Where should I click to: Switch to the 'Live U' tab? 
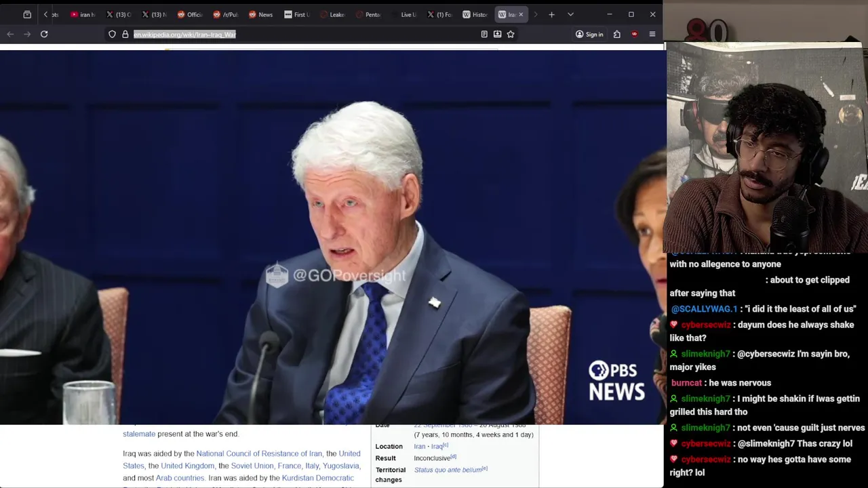click(x=403, y=14)
